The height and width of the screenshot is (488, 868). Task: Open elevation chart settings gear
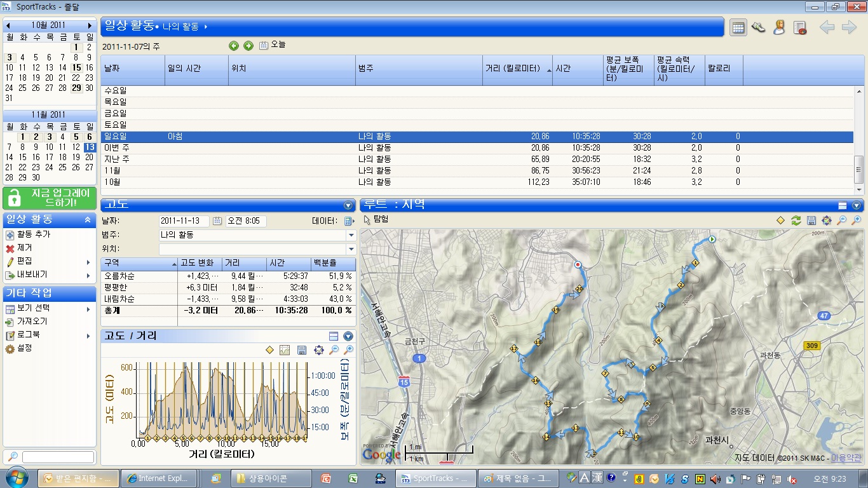pyautogui.click(x=318, y=350)
